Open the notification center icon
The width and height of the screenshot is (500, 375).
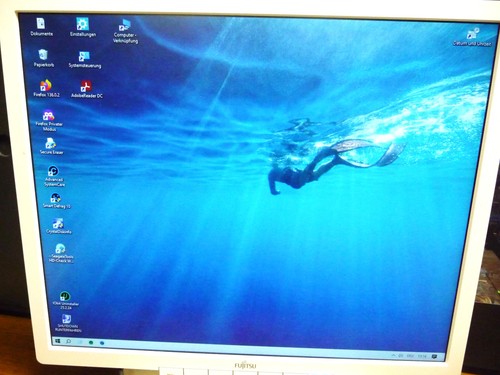[x=434, y=357]
